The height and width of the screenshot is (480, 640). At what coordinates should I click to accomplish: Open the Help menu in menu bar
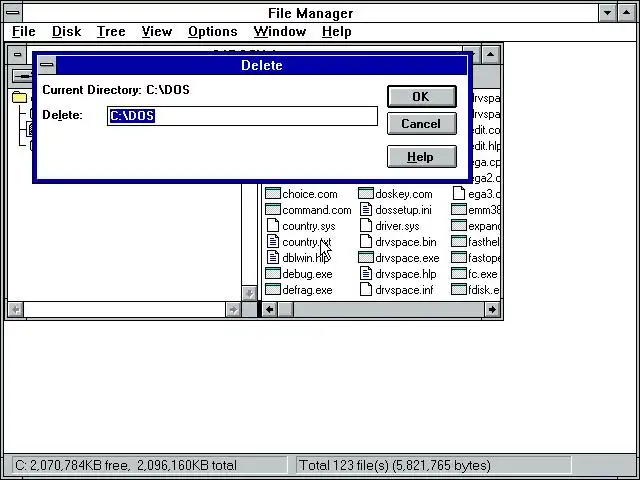(336, 31)
